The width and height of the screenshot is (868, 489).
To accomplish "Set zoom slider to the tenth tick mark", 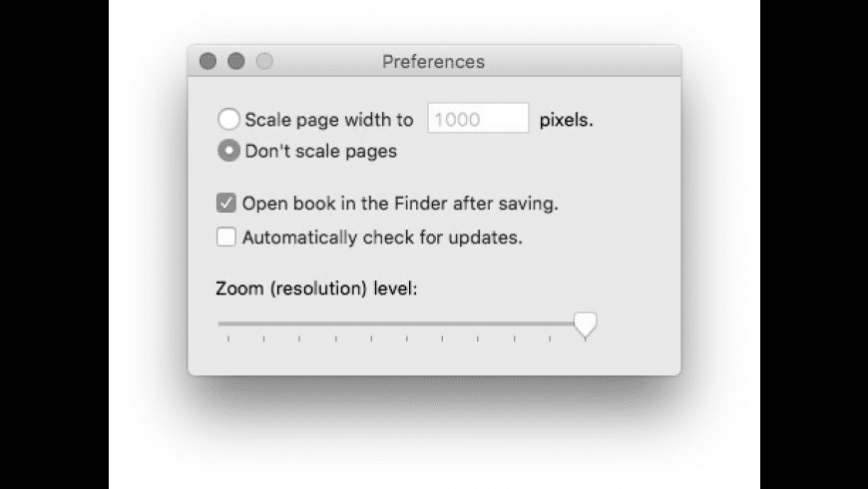I will [x=551, y=324].
